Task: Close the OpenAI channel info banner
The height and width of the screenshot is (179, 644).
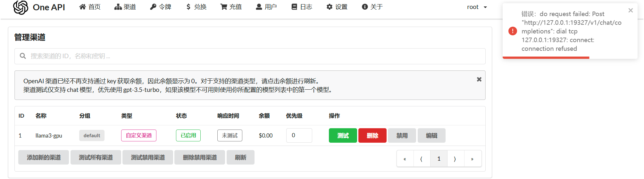Action: pos(479,79)
